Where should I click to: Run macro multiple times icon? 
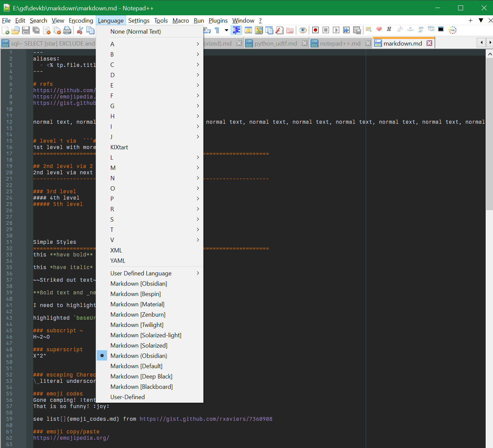pos(346,30)
